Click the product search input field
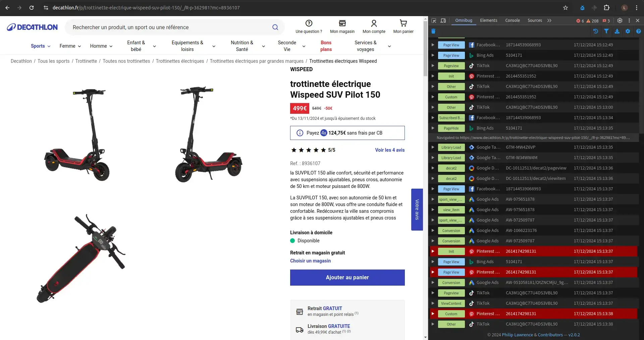This screenshot has height=340, width=644. point(171,28)
